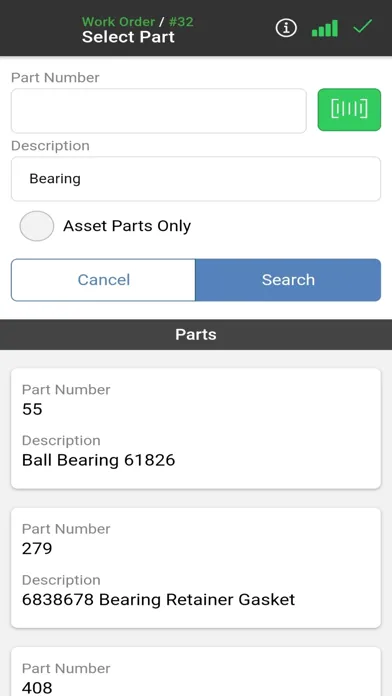Click the Select Part title
The image size is (392, 696).
(128, 37)
